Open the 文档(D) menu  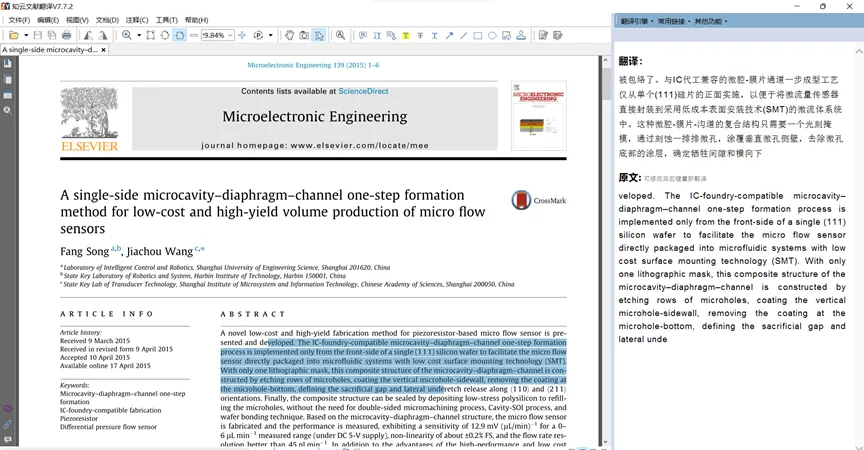click(x=107, y=20)
